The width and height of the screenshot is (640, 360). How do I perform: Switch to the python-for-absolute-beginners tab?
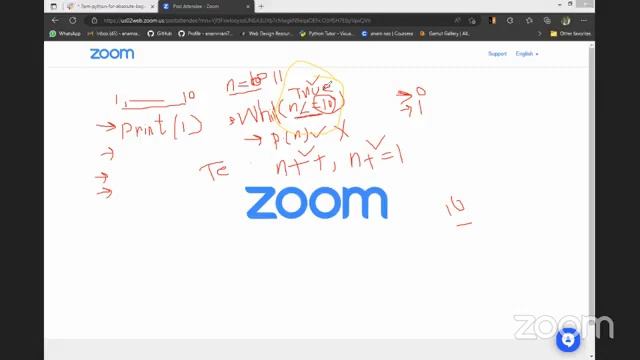(x=110, y=7)
